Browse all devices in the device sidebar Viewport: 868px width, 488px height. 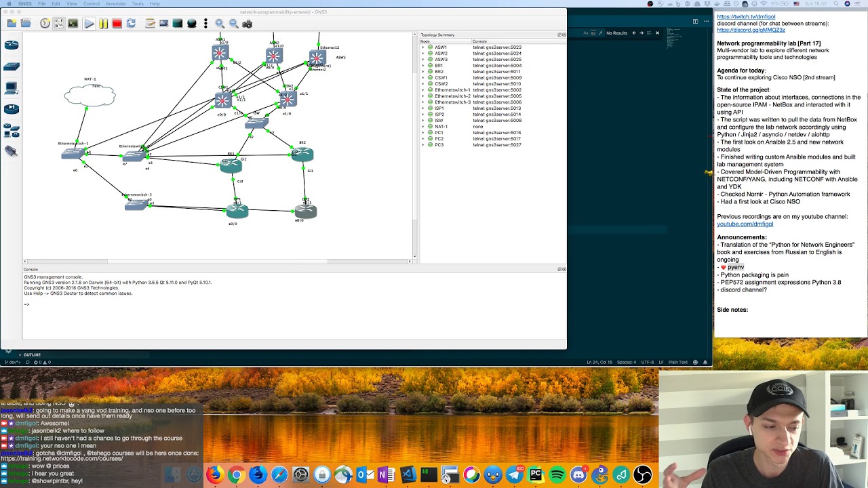pyautogui.click(x=12, y=130)
